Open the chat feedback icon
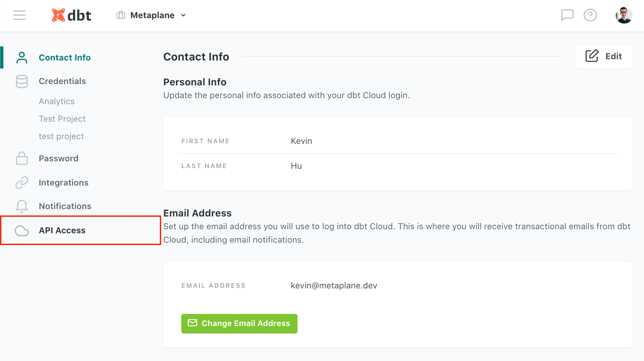This screenshot has width=644, height=361. point(567,15)
